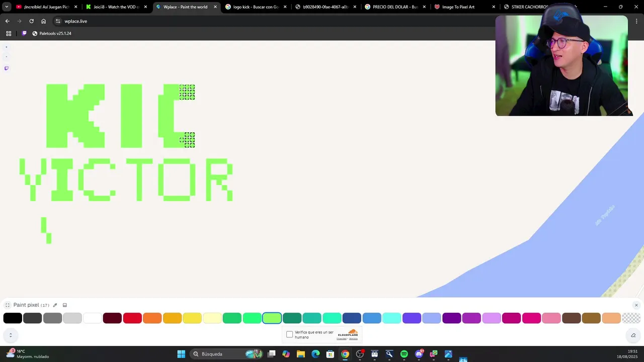Click the pencil edit icon beside Paint pixel
The image size is (644, 362).
pos(55,305)
